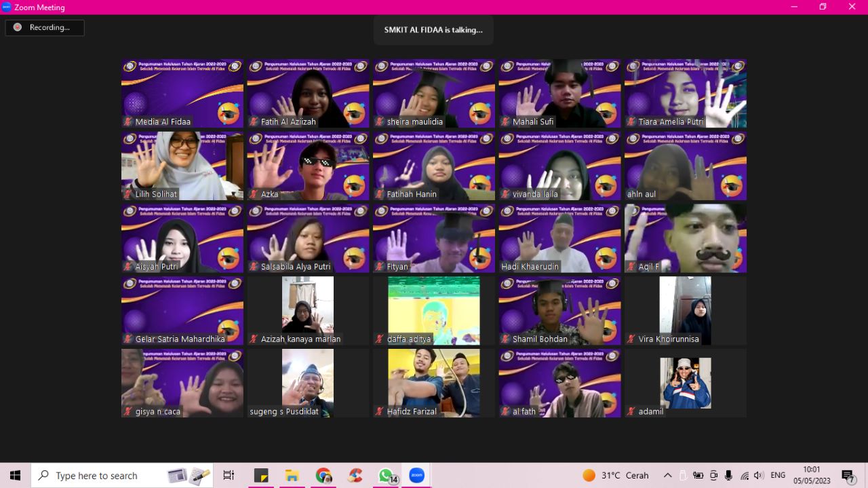Click the volume speaker tray icon
This screenshot has width=868, height=488.
tap(758, 475)
